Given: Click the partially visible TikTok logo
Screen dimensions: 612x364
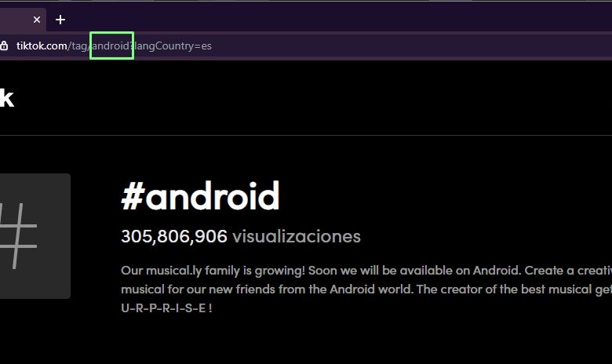Looking at the screenshot, I should pos(6,98).
